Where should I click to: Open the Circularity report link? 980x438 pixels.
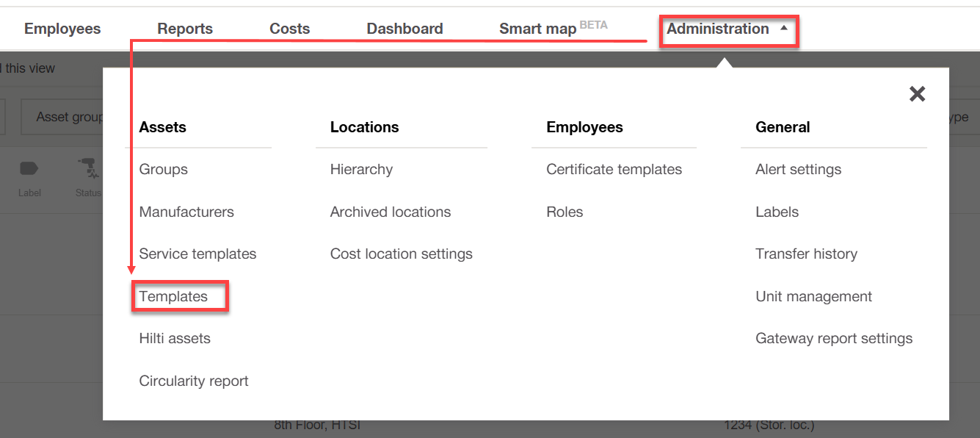[194, 381]
